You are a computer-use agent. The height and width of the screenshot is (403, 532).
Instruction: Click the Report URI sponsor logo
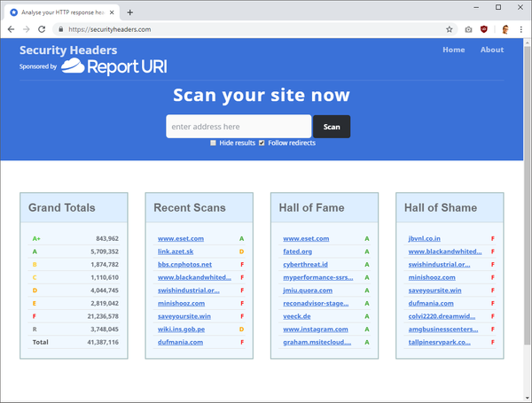[x=113, y=66]
